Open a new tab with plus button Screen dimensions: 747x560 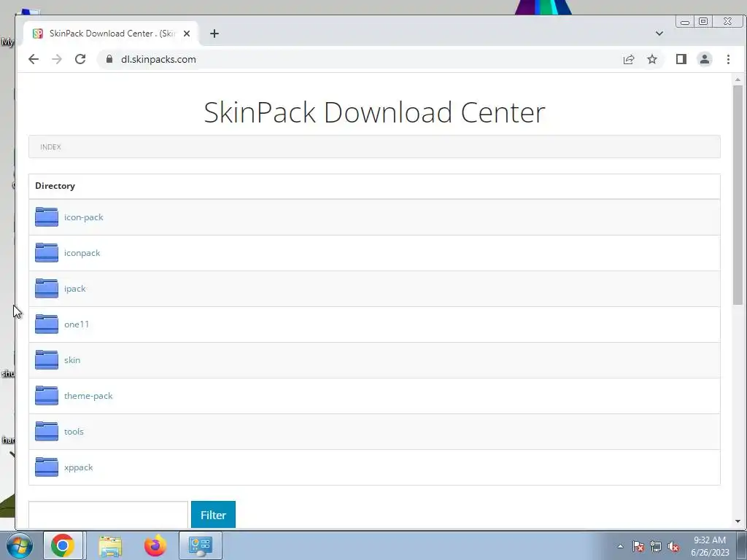[x=214, y=34]
